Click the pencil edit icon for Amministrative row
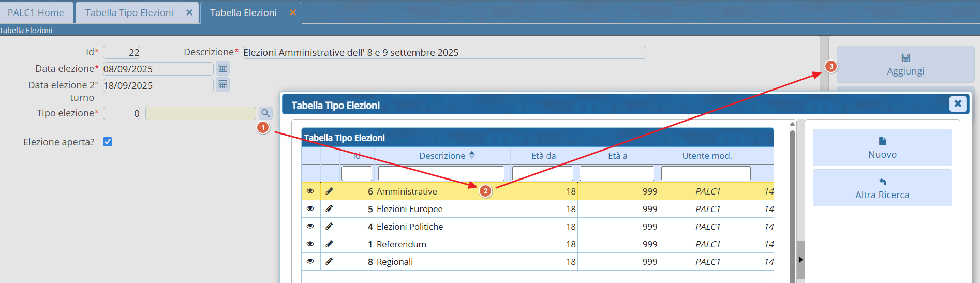Viewport: 980px width, 283px height. click(329, 191)
